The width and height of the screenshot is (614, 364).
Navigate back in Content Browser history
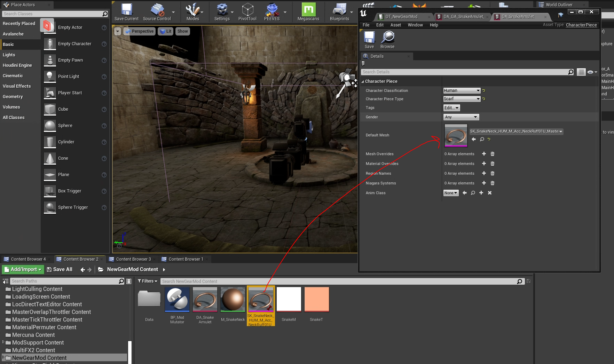[x=82, y=270]
